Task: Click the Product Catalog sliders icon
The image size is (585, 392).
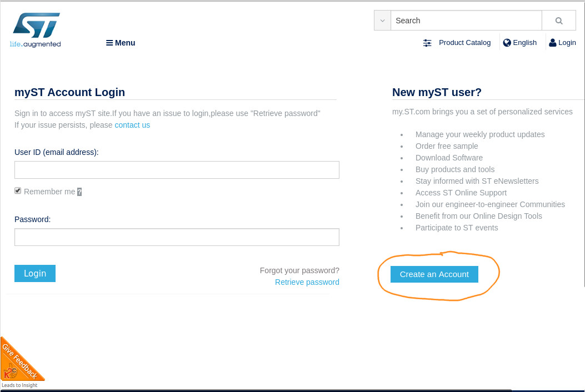Action: [x=427, y=43]
